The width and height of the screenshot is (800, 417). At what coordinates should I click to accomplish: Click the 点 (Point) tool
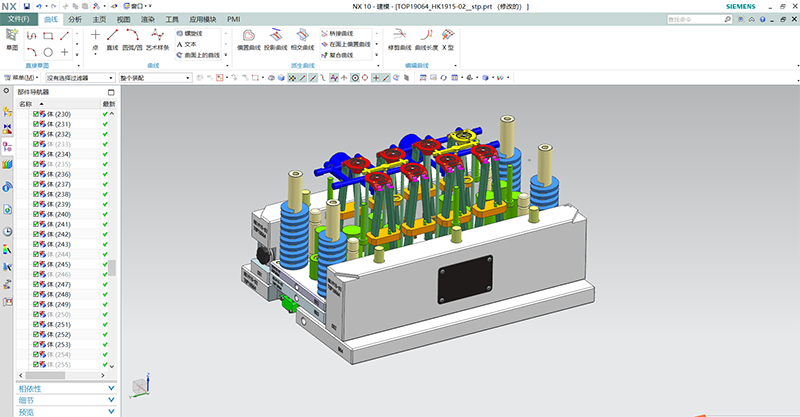coord(95,40)
